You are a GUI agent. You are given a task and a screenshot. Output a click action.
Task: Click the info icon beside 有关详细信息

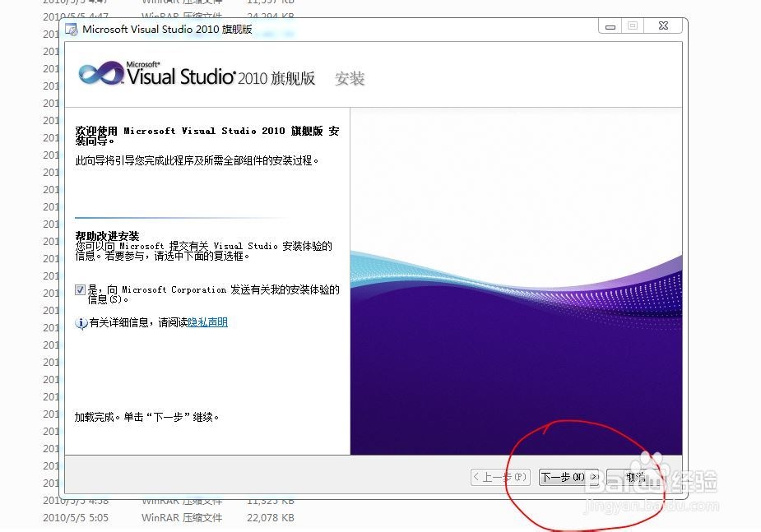(x=81, y=323)
